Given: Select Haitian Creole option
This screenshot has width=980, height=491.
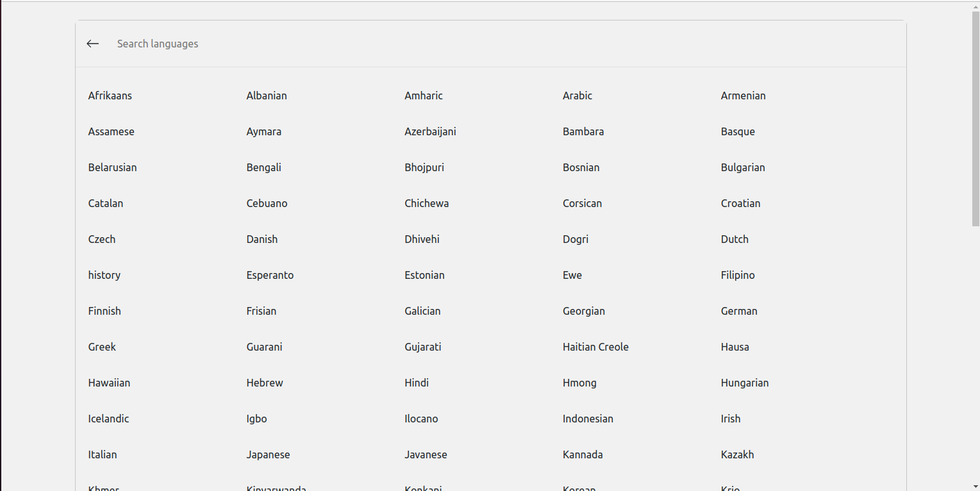Looking at the screenshot, I should point(595,347).
